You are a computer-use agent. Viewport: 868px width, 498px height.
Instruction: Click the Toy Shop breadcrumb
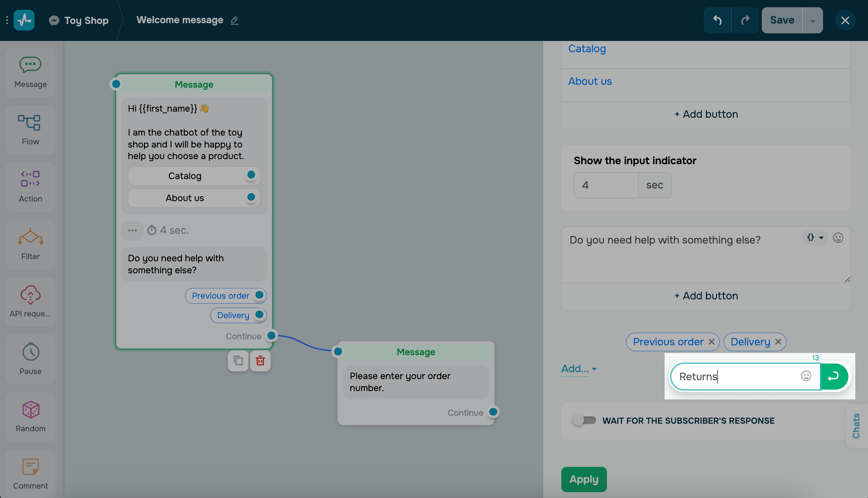coord(86,20)
